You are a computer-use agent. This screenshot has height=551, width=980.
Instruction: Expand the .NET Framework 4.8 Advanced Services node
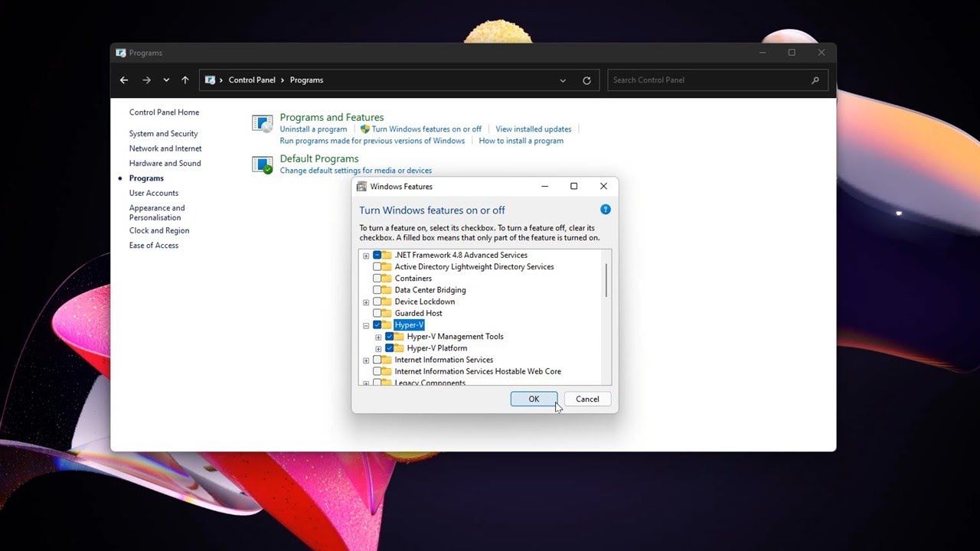pos(366,256)
